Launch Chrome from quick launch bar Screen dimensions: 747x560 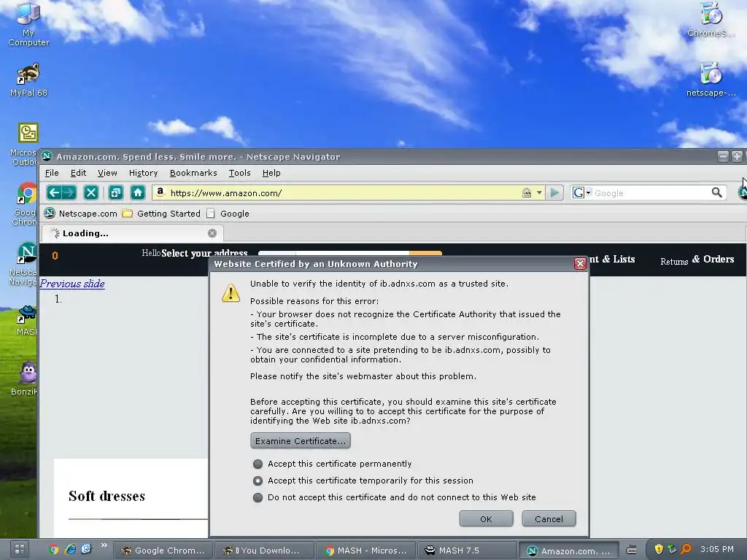pos(54,550)
